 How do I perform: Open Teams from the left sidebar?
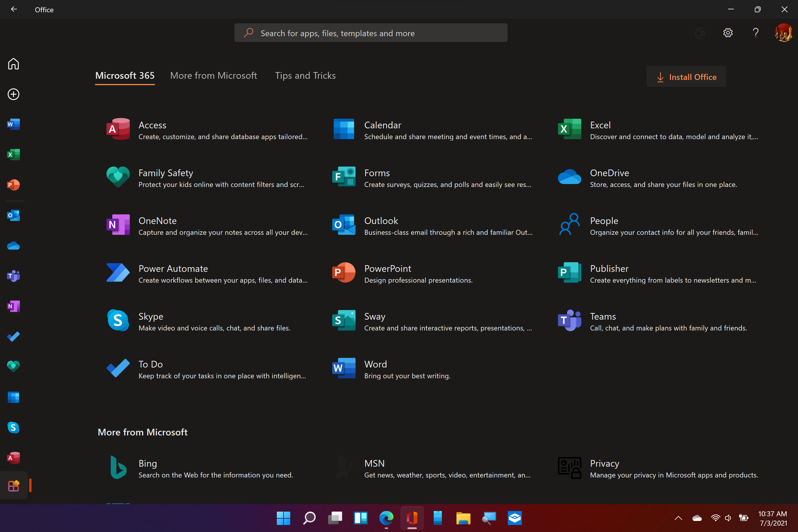coord(13,276)
